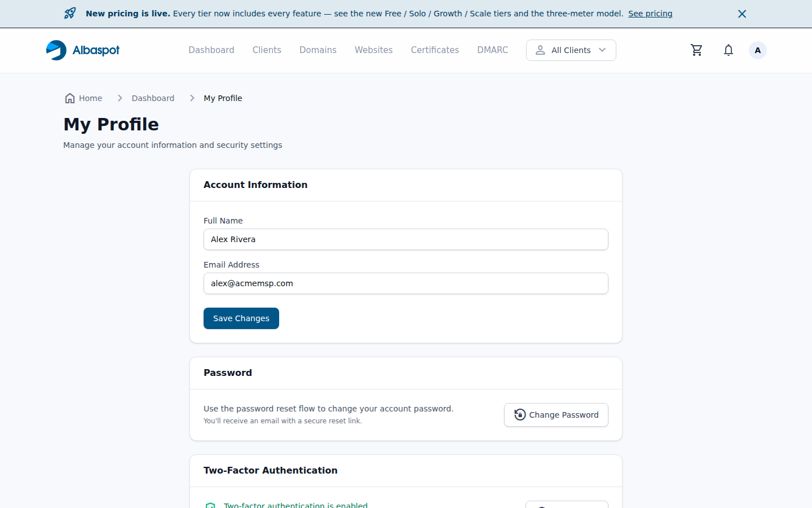The image size is (812, 508).
Task: Open the notifications bell
Action: click(x=729, y=50)
